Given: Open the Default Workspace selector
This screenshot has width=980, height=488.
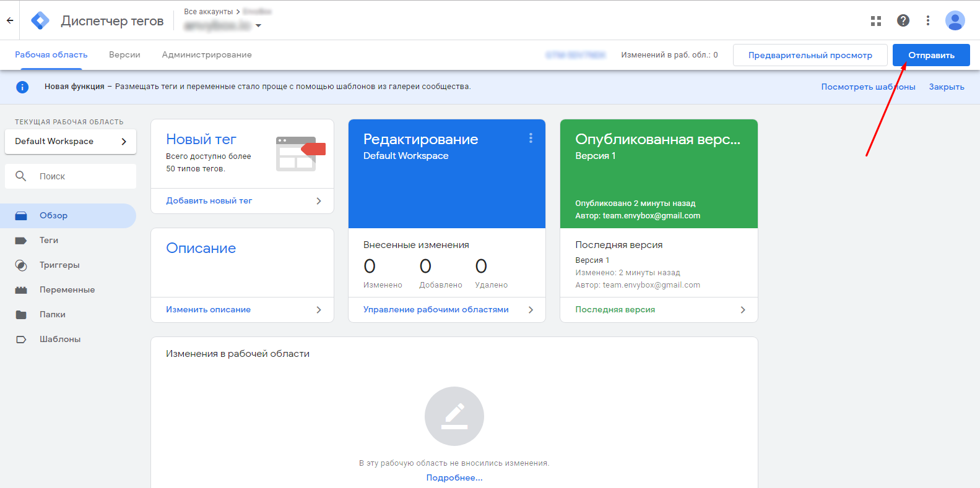Looking at the screenshot, I should [x=71, y=142].
